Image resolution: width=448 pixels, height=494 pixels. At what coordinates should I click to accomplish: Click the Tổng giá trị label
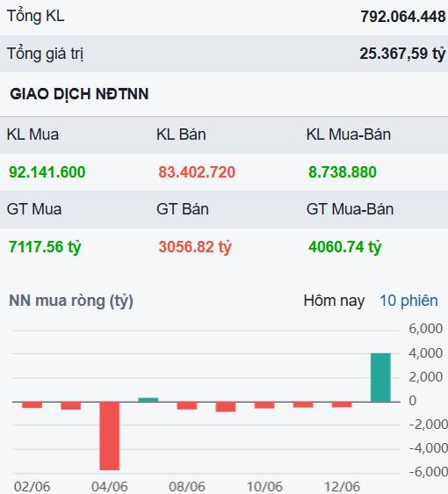[46, 54]
